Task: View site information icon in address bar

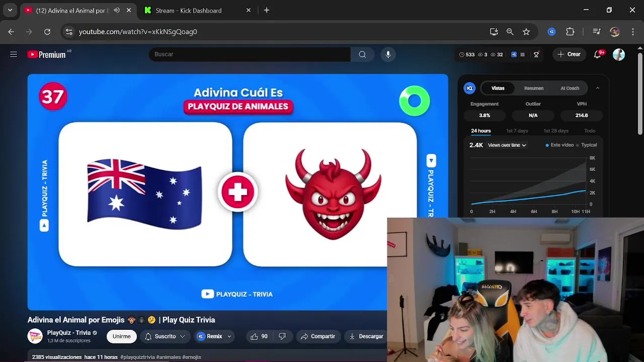Action: click(x=69, y=32)
